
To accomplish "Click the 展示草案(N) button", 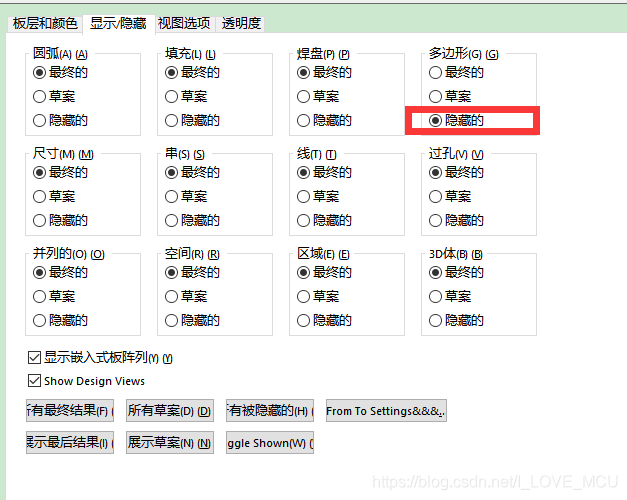I will 170,442.
